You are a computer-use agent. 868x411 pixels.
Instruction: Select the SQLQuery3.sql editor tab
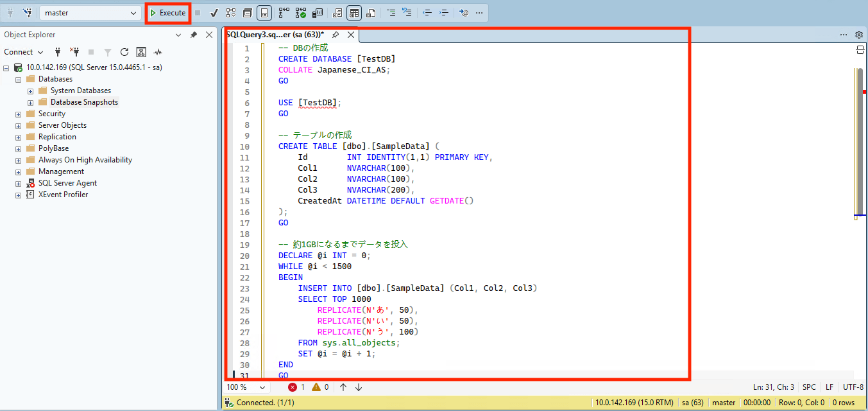275,35
